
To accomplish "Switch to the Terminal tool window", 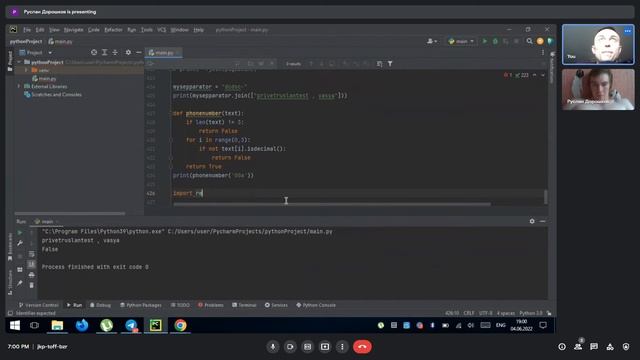I will click(x=244, y=305).
